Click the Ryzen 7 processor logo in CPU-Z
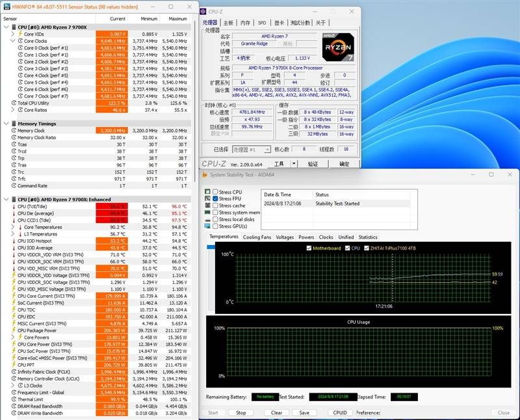Screen dimensions: 520x420 (338, 48)
